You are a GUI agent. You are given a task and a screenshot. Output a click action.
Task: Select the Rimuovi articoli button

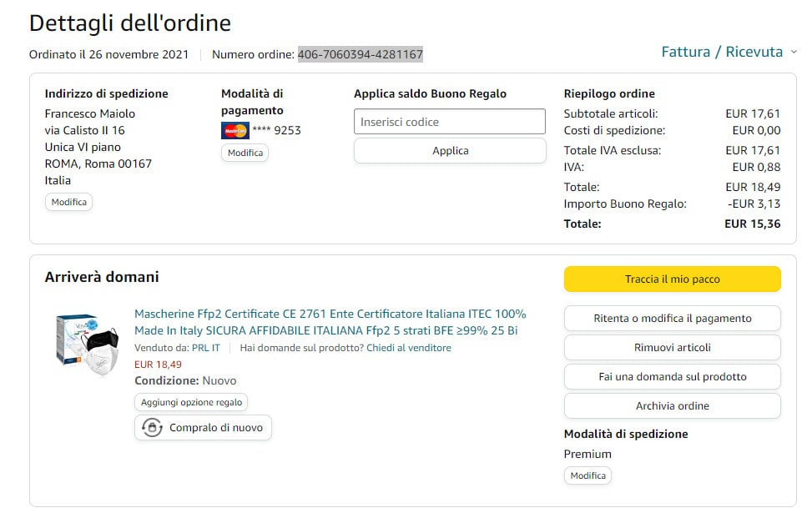tap(672, 347)
